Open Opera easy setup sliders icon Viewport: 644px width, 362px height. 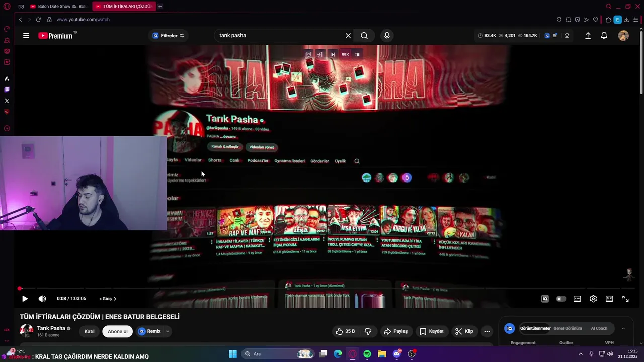click(x=636, y=20)
